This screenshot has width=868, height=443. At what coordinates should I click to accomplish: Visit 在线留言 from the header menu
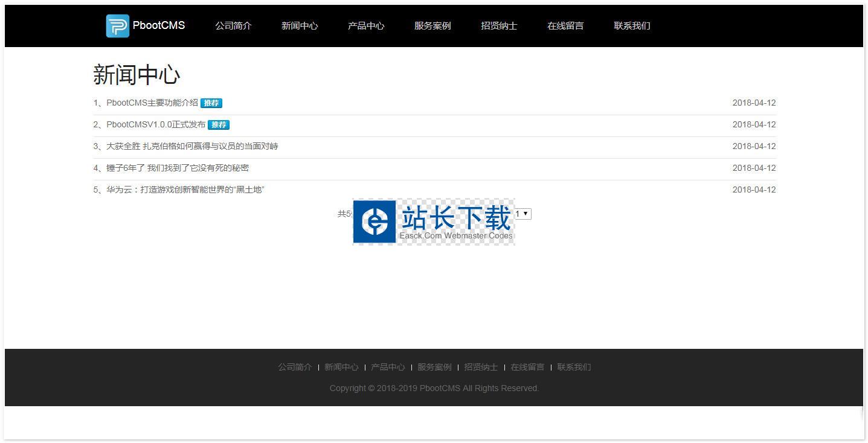(x=565, y=26)
